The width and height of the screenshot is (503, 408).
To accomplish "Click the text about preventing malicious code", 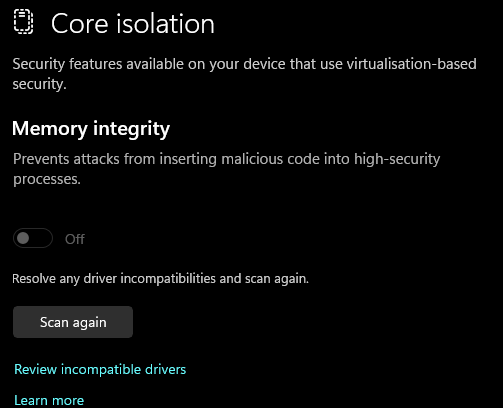I will [227, 169].
